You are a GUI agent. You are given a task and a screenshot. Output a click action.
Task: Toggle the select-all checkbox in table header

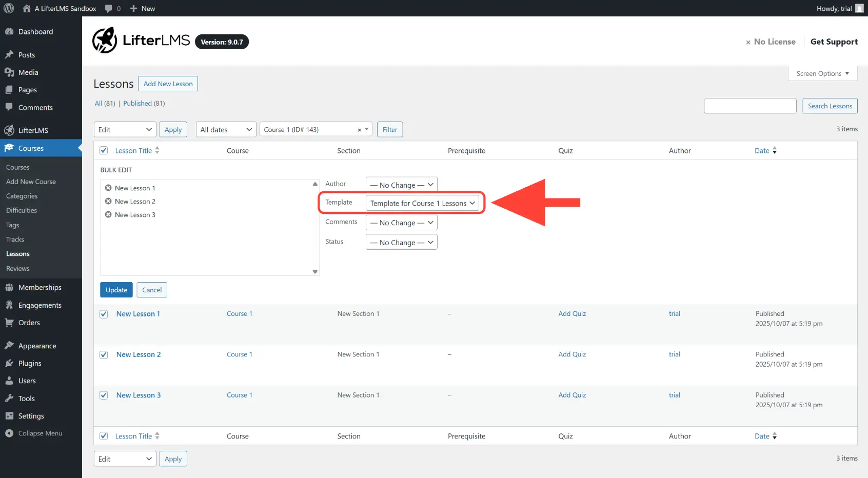click(104, 150)
